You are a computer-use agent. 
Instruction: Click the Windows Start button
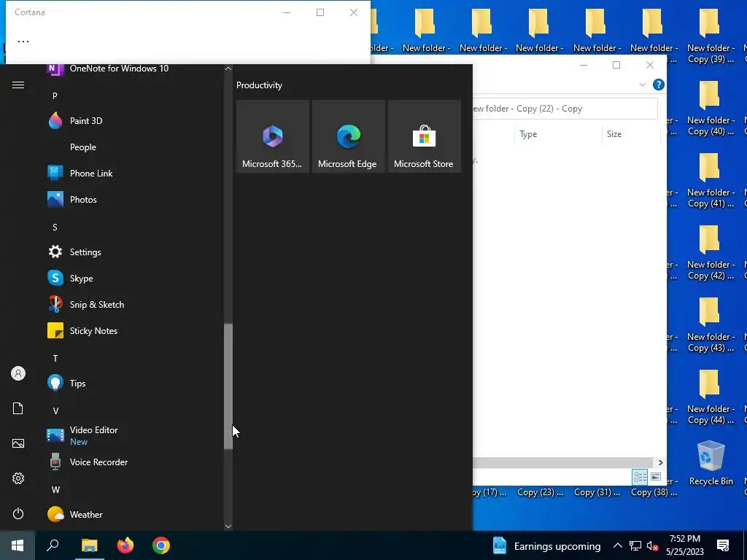tap(18, 545)
